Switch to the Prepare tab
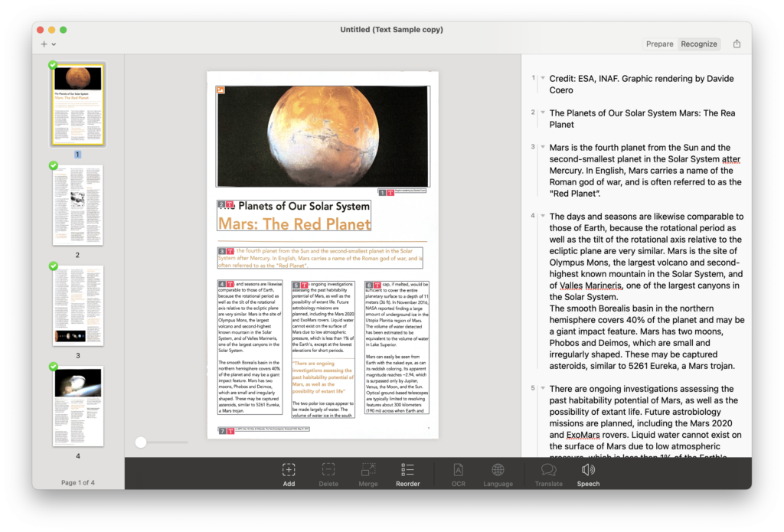Viewport: 784px width, 532px height. [659, 44]
